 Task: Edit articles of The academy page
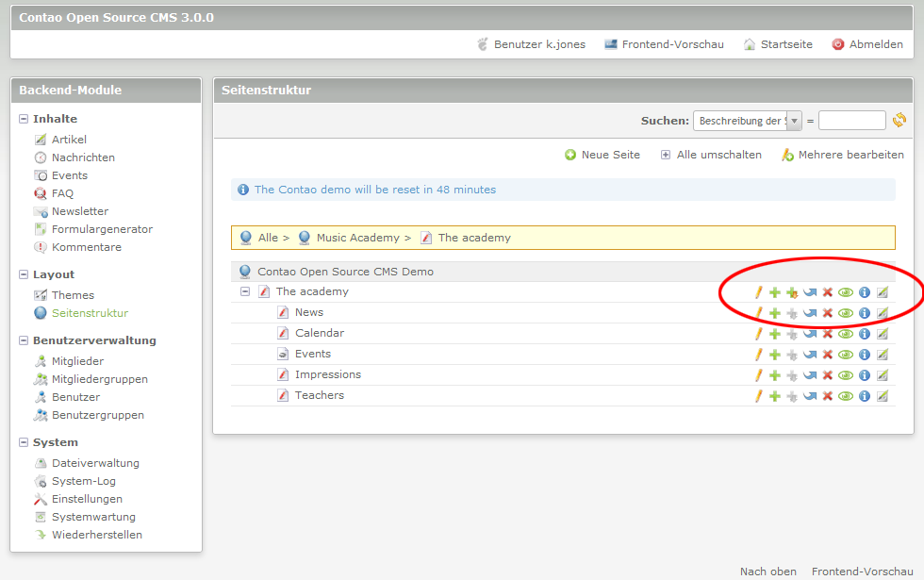click(883, 292)
